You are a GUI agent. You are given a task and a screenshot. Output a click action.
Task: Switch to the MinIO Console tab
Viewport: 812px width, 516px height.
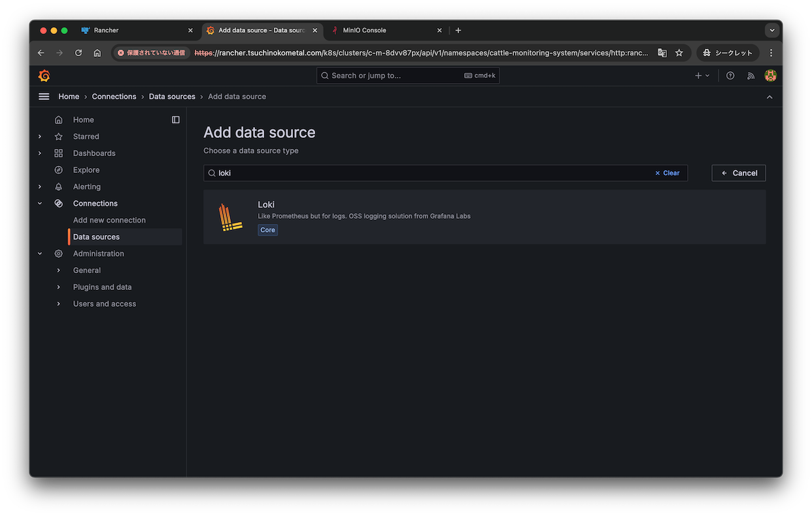coord(387,30)
